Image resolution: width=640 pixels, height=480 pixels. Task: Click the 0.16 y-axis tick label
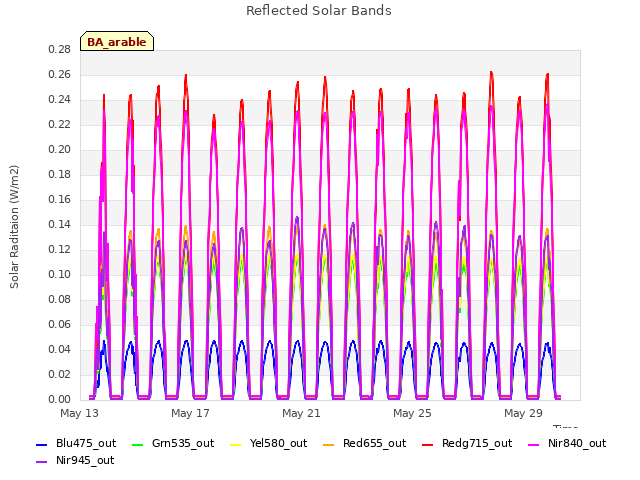(60, 200)
